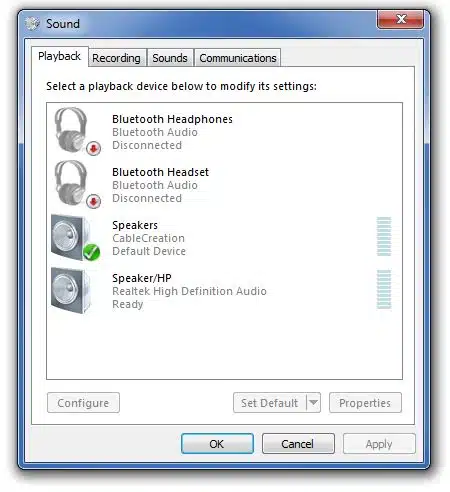Click the red disconnected badge on Bluetooth Headset
The width and height of the screenshot is (450, 492).
pyautogui.click(x=94, y=201)
